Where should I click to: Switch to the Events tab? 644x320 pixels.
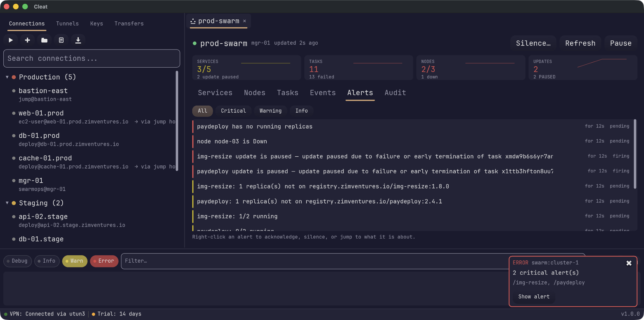coord(323,93)
